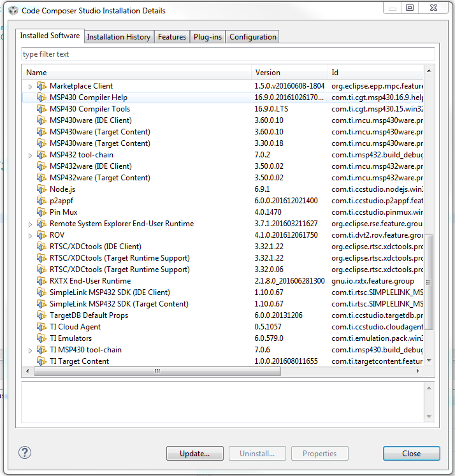
Task: Click the SimpleLink MSP432 SDK (IDE Client) icon
Action: tap(41, 292)
